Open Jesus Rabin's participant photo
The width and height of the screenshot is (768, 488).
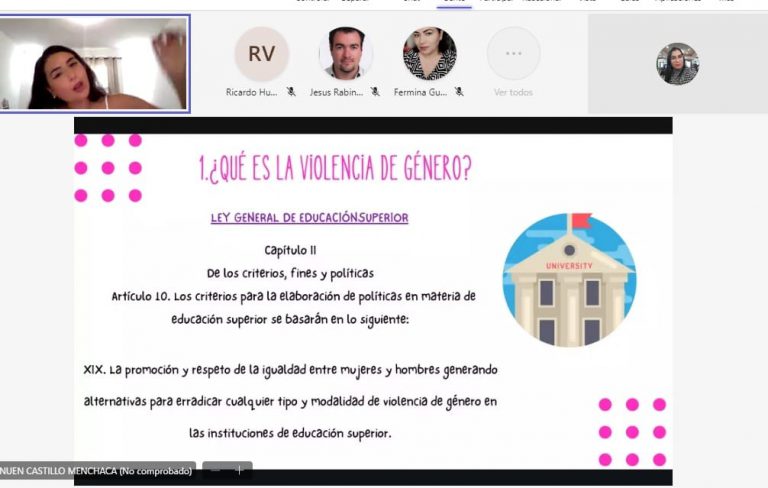click(346, 54)
